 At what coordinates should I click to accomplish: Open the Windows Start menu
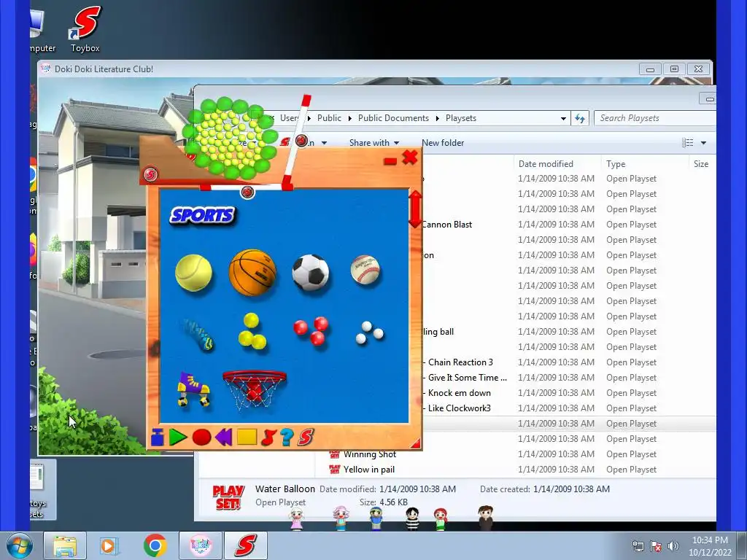[x=20, y=545]
